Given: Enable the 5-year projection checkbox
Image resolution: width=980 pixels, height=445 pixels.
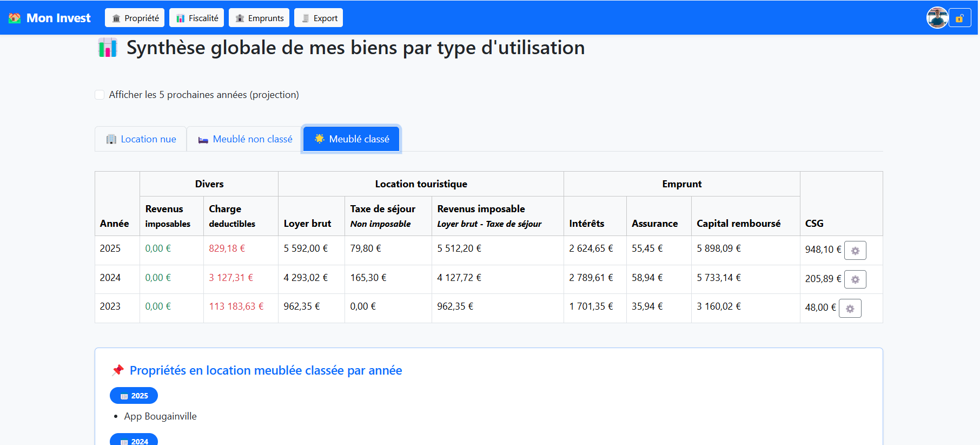Looking at the screenshot, I should [100, 95].
